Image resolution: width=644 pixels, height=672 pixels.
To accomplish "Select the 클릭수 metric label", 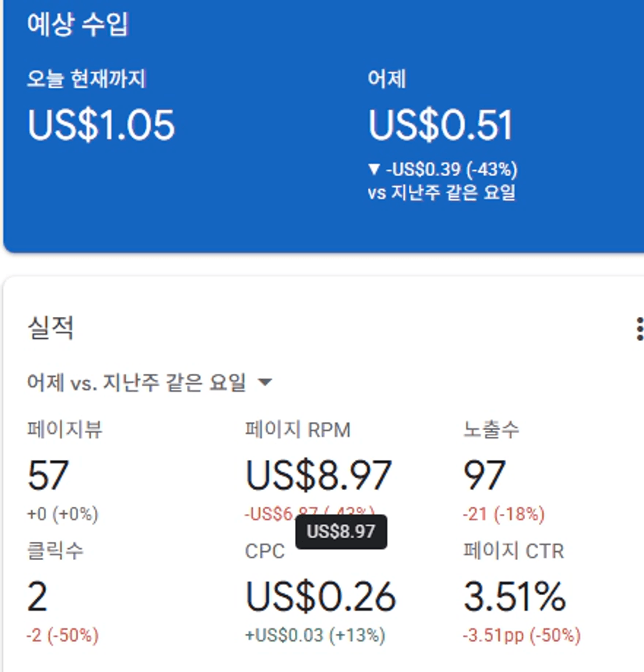I will coord(55,551).
